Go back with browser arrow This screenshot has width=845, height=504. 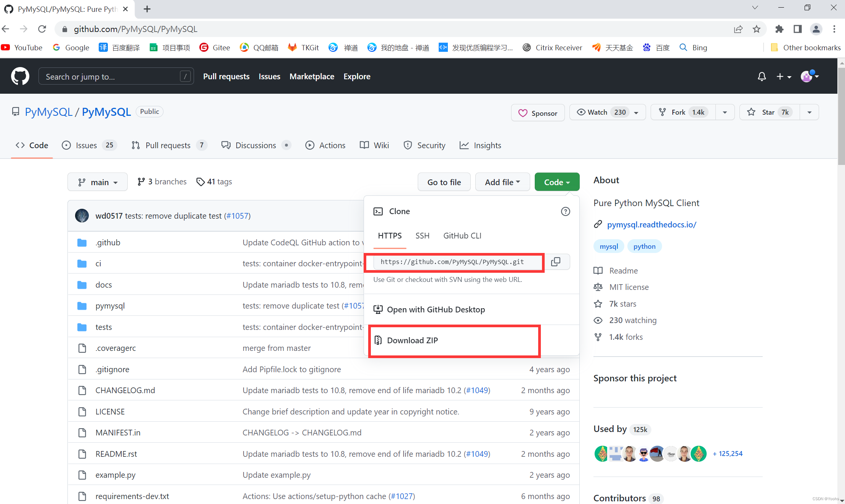tap(6, 29)
